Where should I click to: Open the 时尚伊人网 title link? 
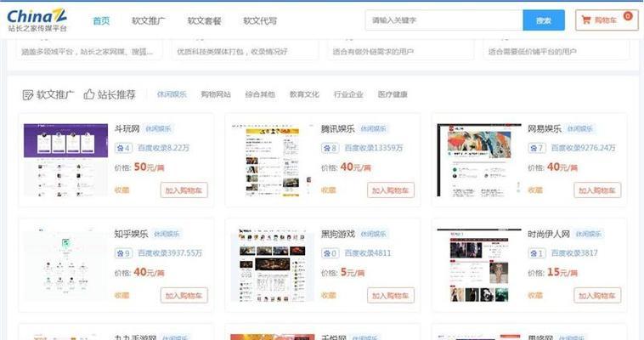549,234
